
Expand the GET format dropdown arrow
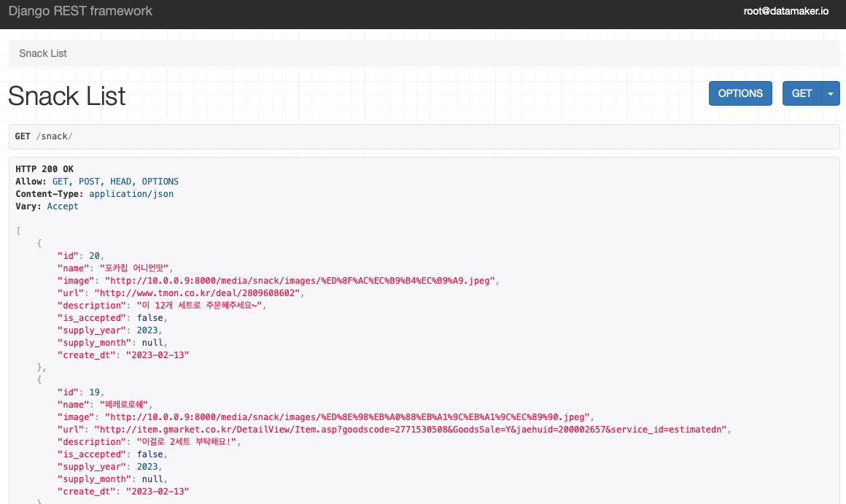point(831,93)
